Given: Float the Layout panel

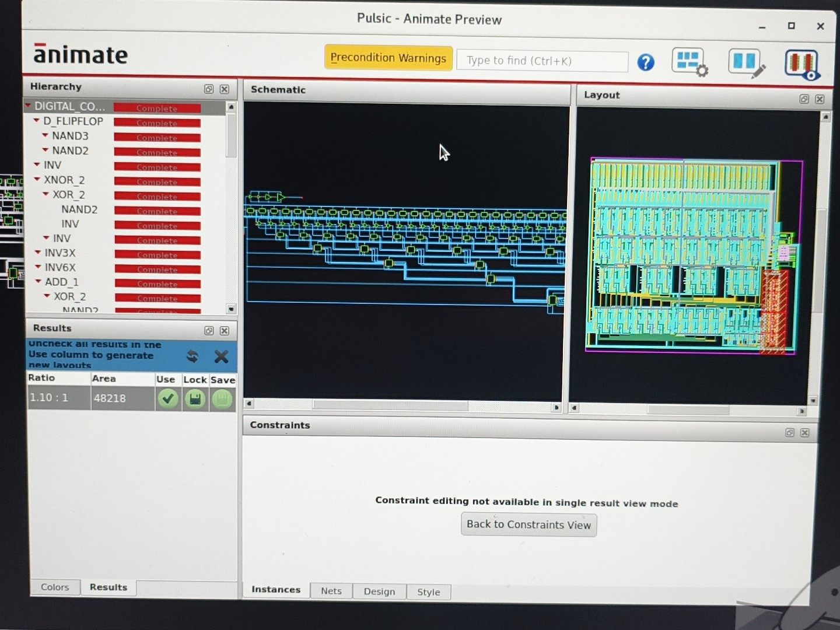Looking at the screenshot, I should (804, 99).
